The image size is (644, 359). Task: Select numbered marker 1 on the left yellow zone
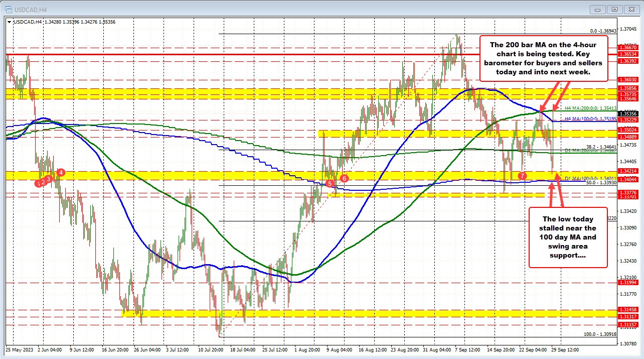39,183
